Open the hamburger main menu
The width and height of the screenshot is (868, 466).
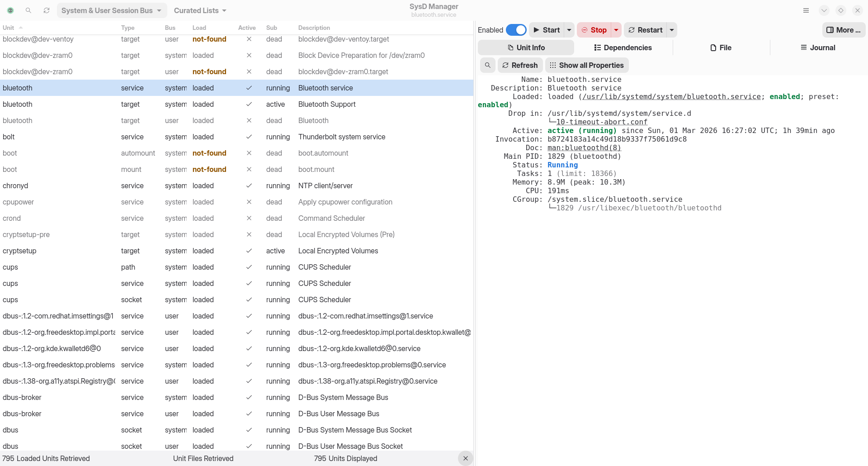(x=806, y=10)
